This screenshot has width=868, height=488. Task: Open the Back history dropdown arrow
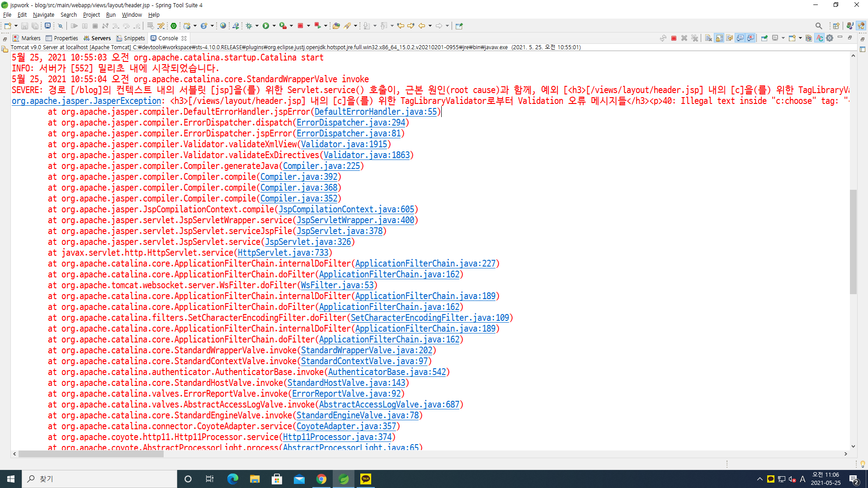430,26
